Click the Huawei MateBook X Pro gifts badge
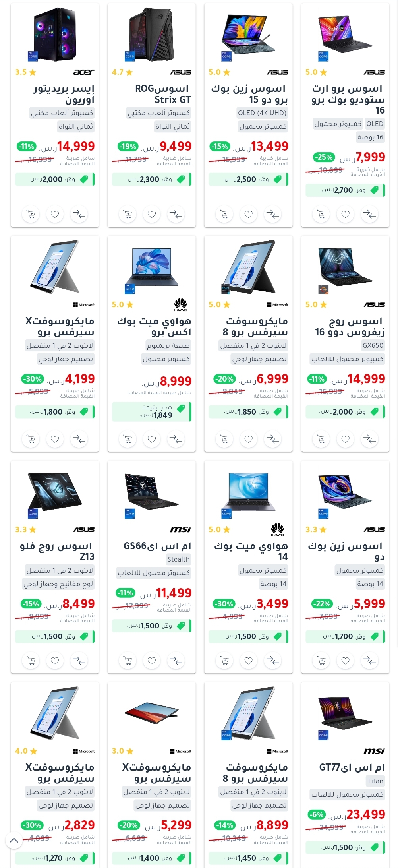Image resolution: width=398 pixels, height=868 pixels. click(x=152, y=412)
